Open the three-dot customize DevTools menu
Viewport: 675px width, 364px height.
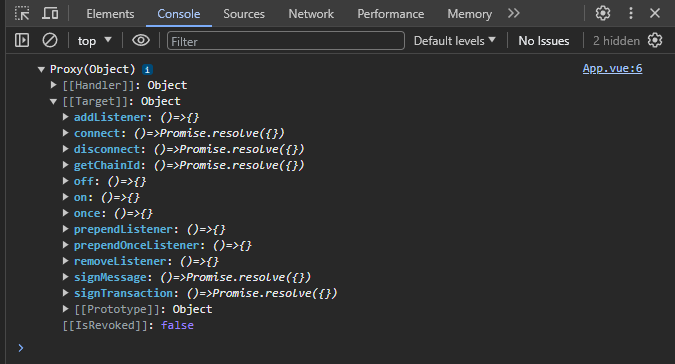(631, 13)
